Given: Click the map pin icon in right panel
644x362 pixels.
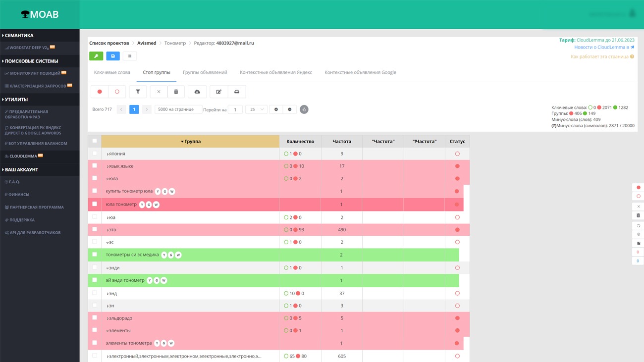Looking at the screenshot, I should click(638, 234).
